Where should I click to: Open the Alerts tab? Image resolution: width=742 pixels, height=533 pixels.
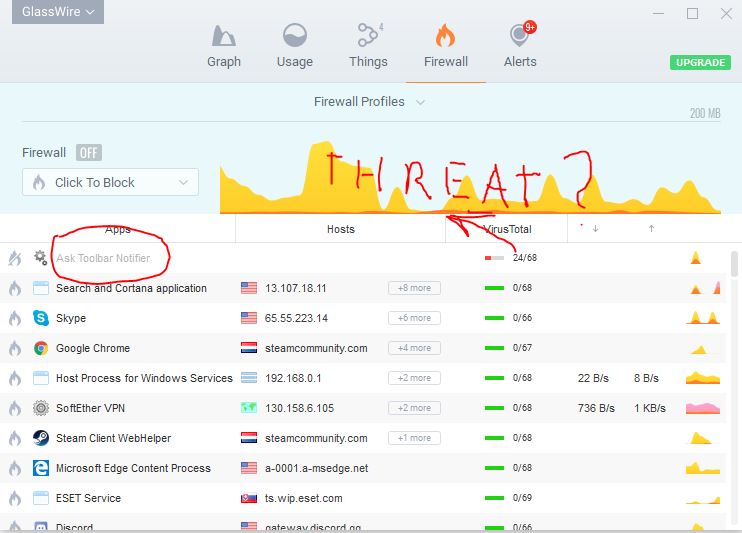pyautogui.click(x=520, y=46)
